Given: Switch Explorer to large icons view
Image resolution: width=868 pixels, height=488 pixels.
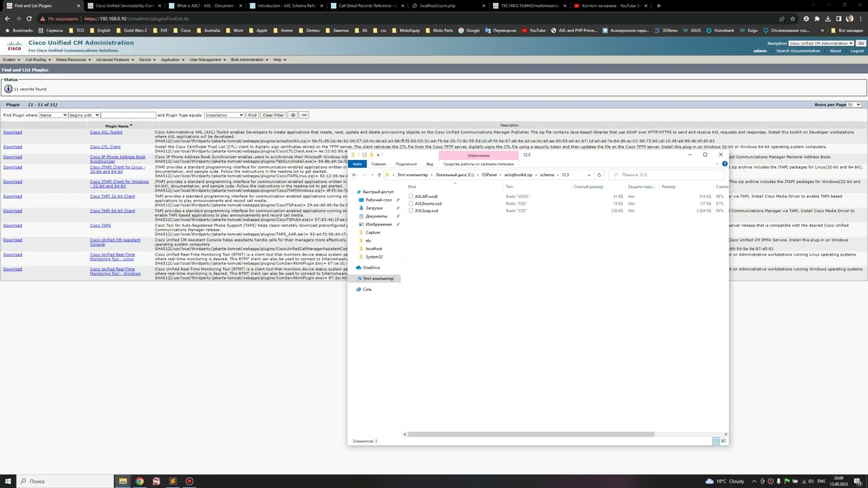Looking at the screenshot, I should (723, 441).
